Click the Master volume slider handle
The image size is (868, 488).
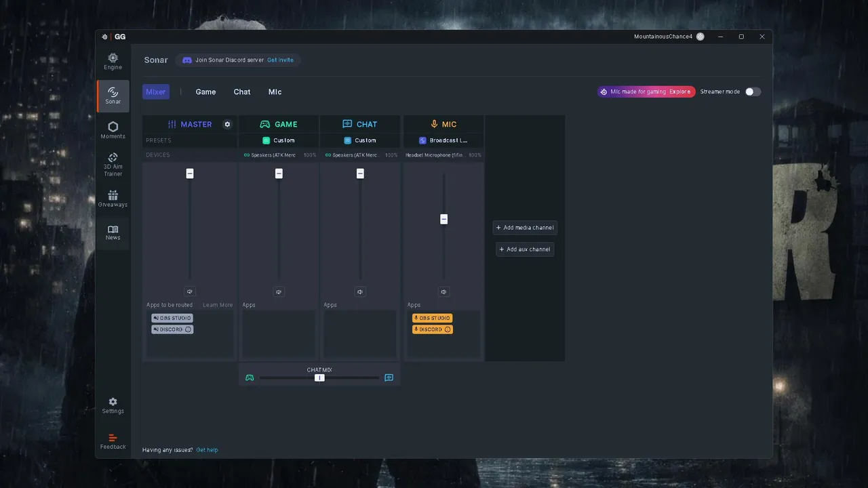tap(190, 174)
